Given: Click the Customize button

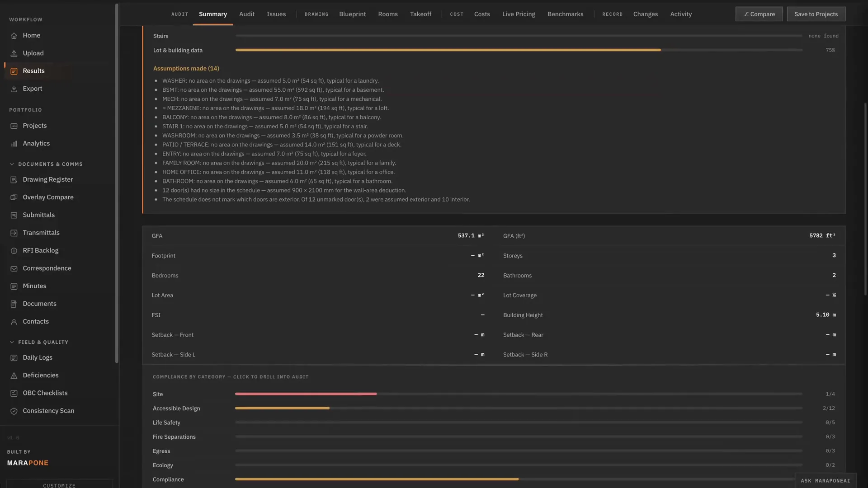Looking at the screenshot, I should click(59, 484).
